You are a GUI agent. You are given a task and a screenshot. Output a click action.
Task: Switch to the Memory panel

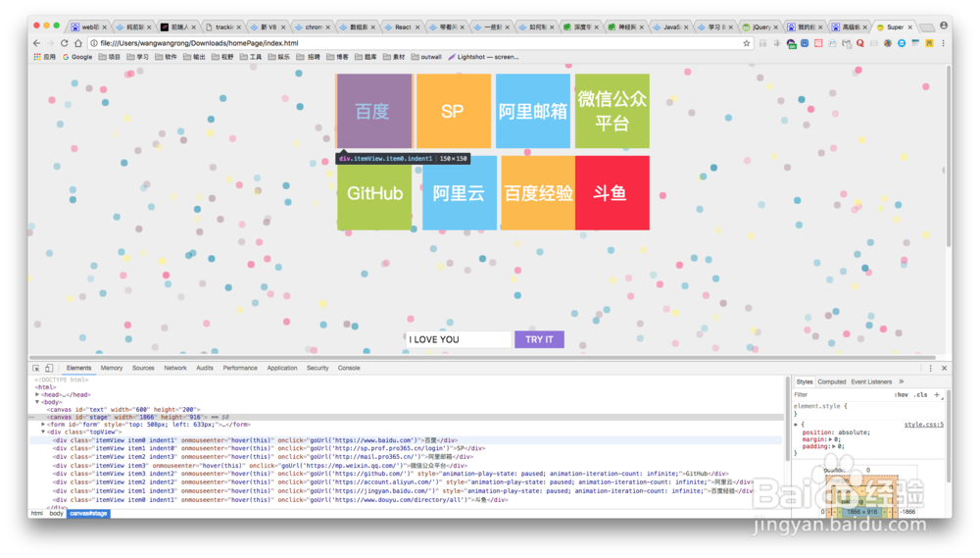[x=112, y=369]
